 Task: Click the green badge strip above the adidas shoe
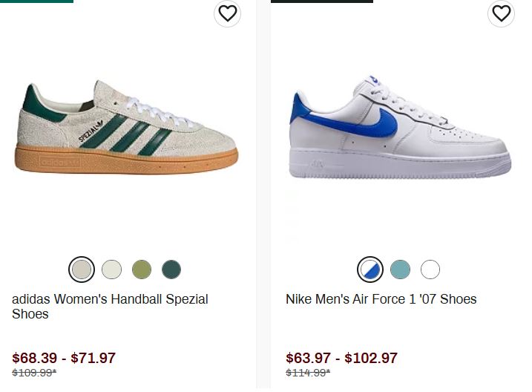point(36,1)
